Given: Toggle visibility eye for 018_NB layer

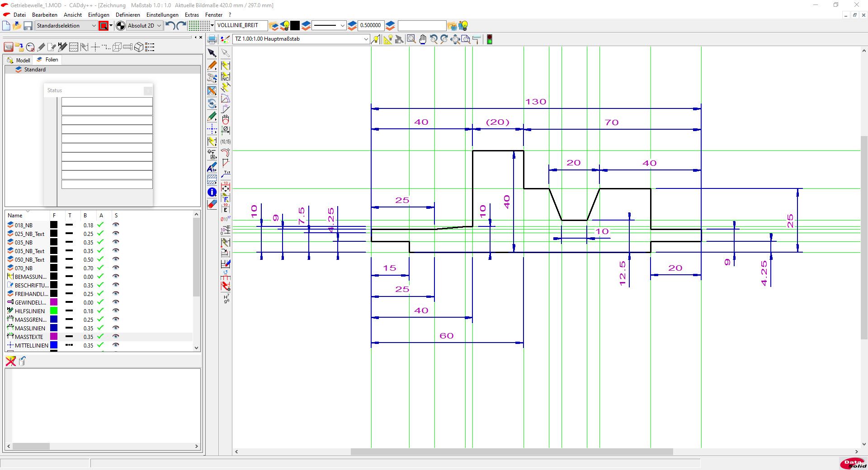Looking at the screenshot, I should click(116, 225).
